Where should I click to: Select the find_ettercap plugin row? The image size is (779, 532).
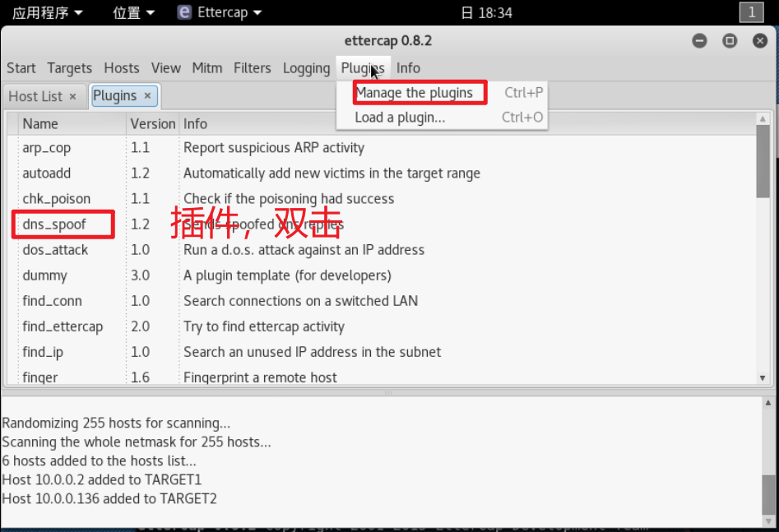[381, 326]
